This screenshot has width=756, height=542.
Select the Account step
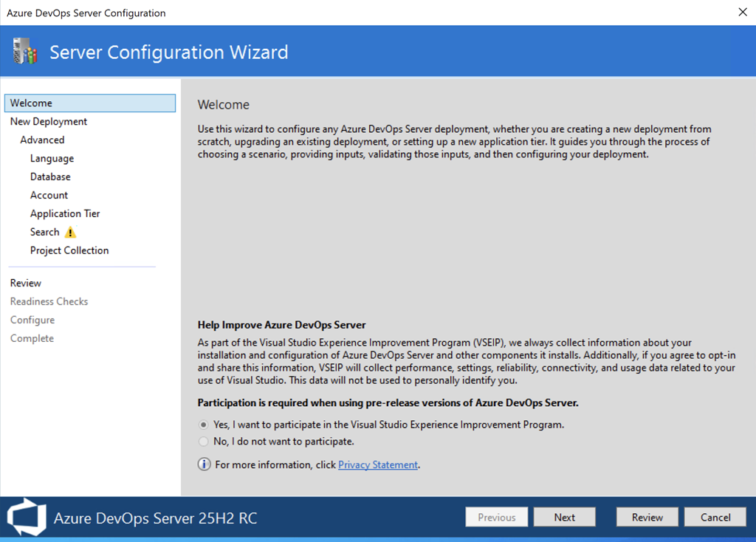(x=49, y=195)
